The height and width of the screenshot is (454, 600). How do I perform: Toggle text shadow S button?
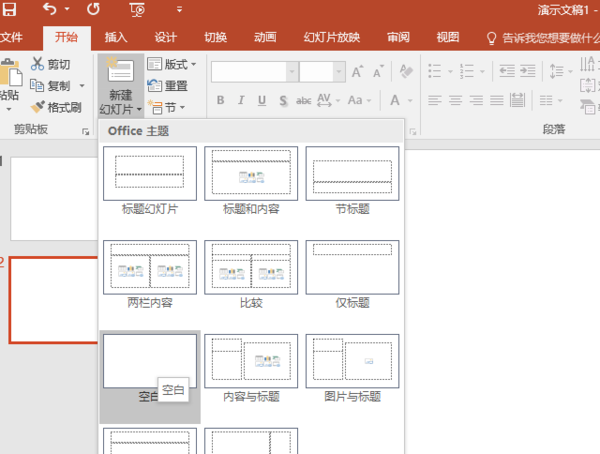284,100
